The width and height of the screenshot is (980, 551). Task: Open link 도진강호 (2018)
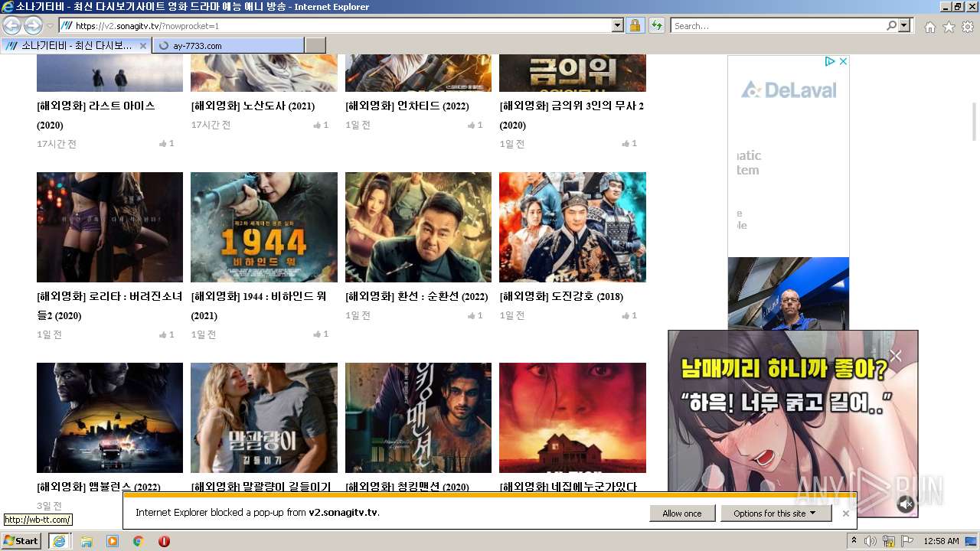pyautogui.click(x=561, y=296)
